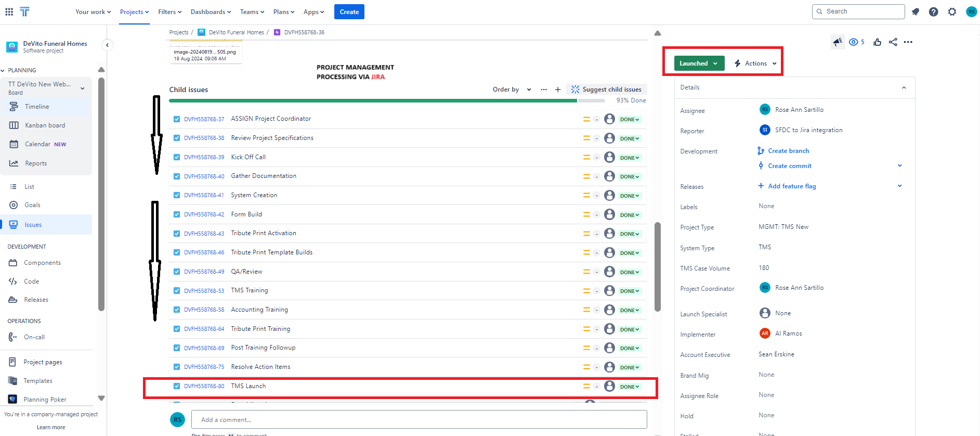This screenshot has height=436, width=980.
Task: Click checkbox icon for TMS Launch
Action: point(177,386)
